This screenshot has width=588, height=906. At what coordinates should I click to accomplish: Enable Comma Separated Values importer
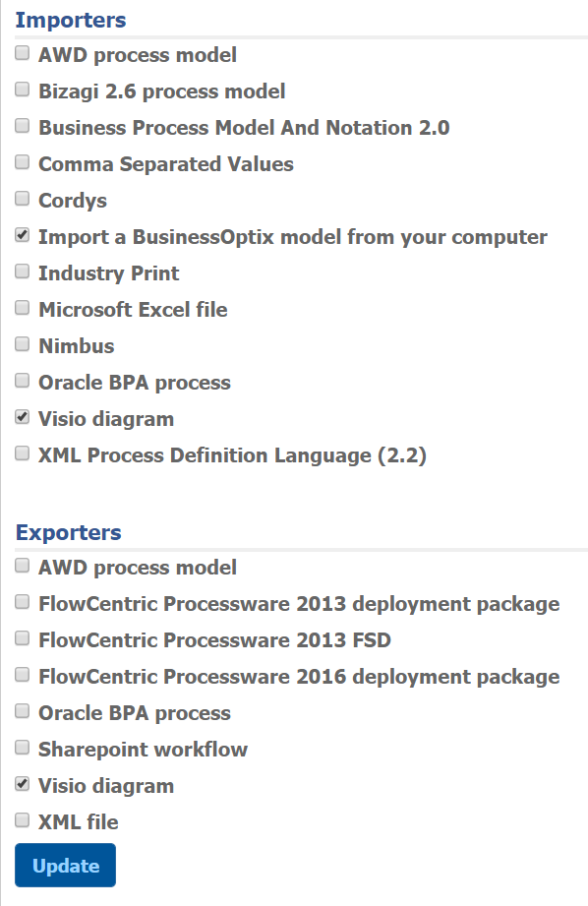pyautogui.click(x=22, y=162)
